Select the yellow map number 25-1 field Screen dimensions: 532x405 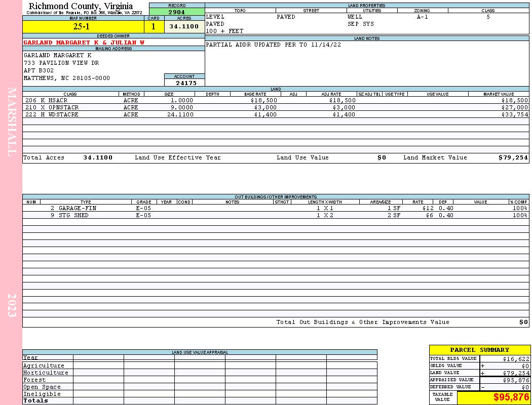pyautogui.click(x=84, y=26)
